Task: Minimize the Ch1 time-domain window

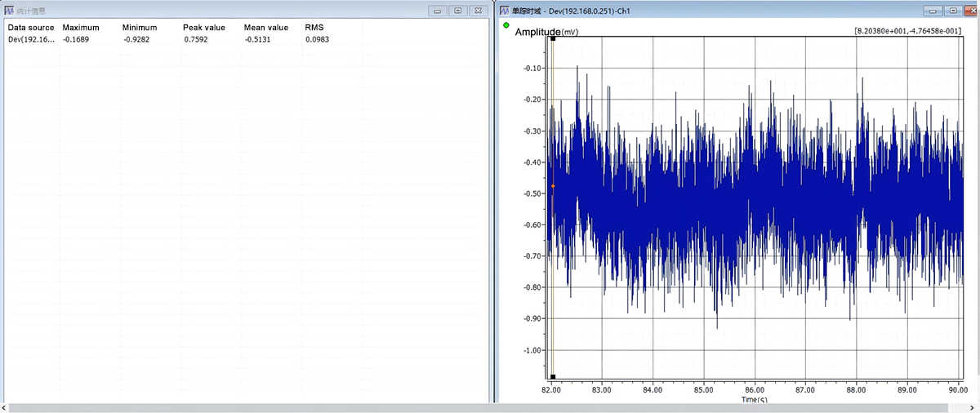Action: [x=933, y=11]
